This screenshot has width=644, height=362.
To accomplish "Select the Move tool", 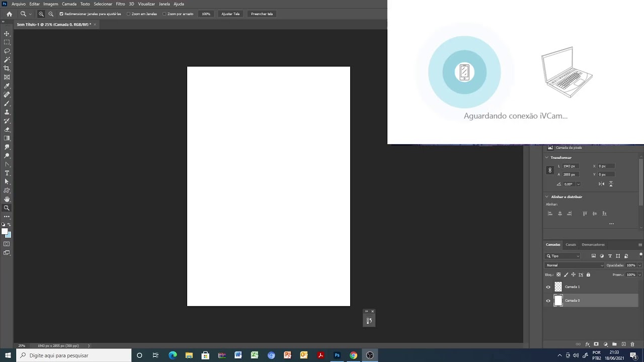I will [7, 34].
